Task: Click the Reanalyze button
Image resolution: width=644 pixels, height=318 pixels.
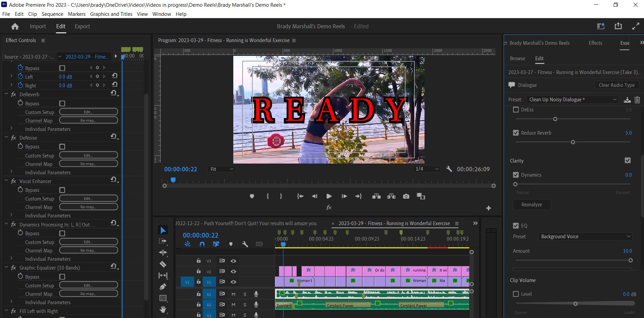Action: [x=532, y=205]
